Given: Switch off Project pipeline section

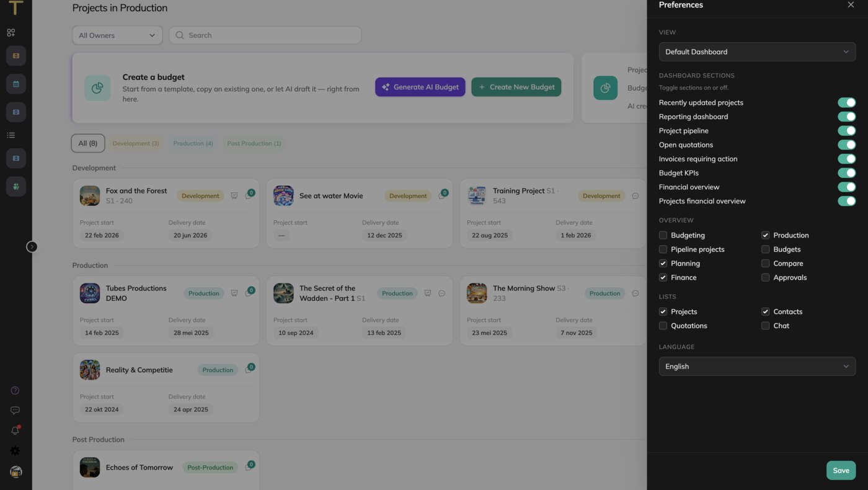Looking at the screenshot, I should pos(846,131).
